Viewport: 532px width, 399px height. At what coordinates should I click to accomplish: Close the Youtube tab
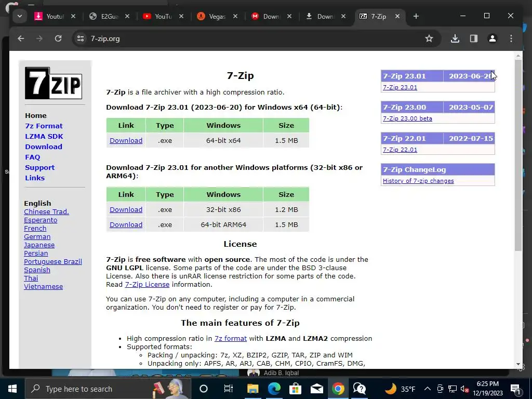point(73,16)
